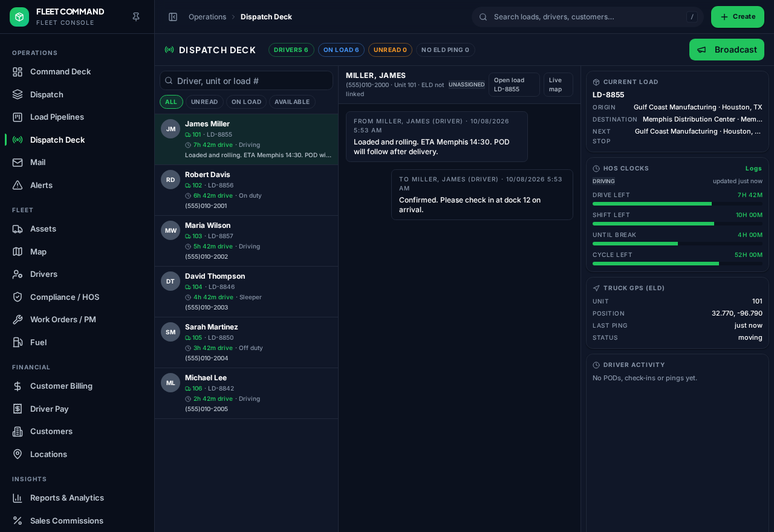774x532 pixels.
Task: Click the Dispatch layers icon in sidebar
Action: (18, 94)
